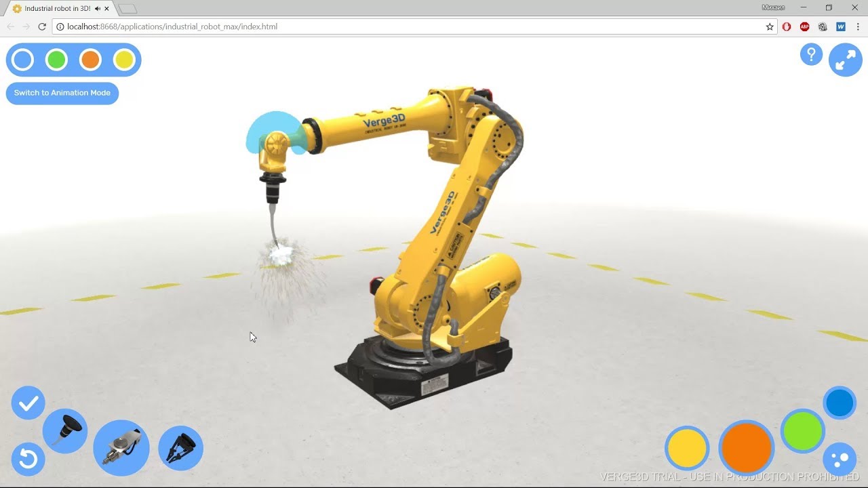The height and width of the screenshot is (488, 868).
Task: Click the localhost address bar
Action: 414,26
